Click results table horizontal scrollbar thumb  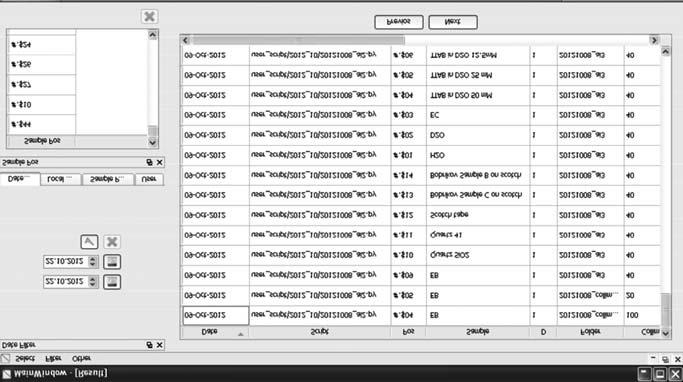pyautogui.click(x=298, y=40)
